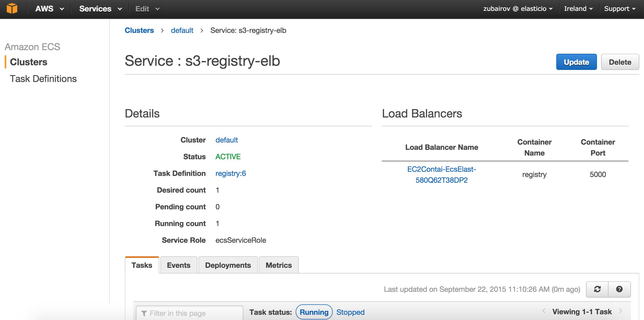The image size is (644, 320).
Task: Select Clusters in the sidebar
Action: click(x=28, y=62)
